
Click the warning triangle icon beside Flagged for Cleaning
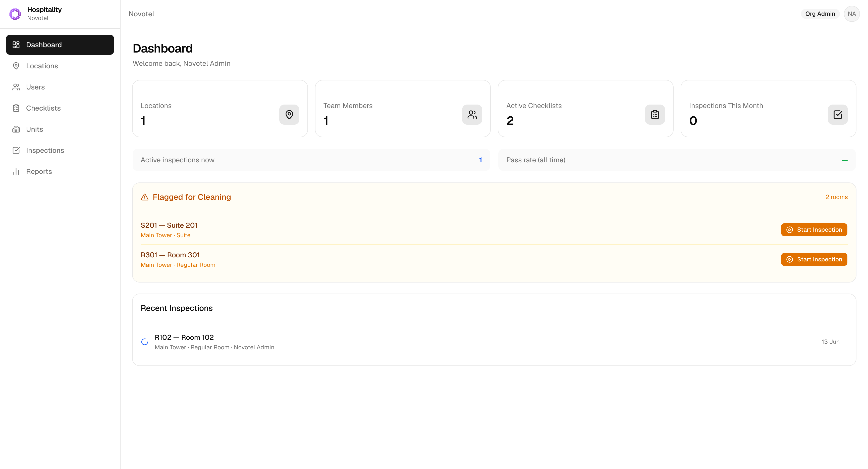(x=145, y=197)
